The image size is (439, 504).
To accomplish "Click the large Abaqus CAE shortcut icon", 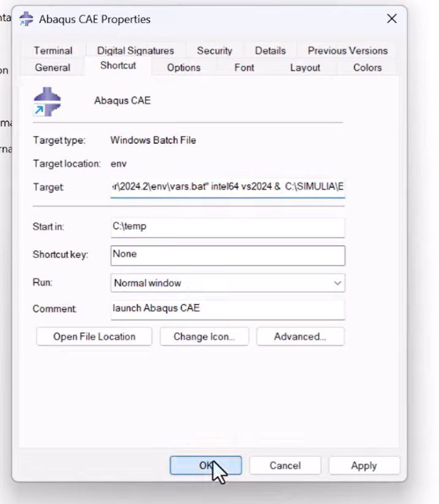I will [x=47, y=102].
